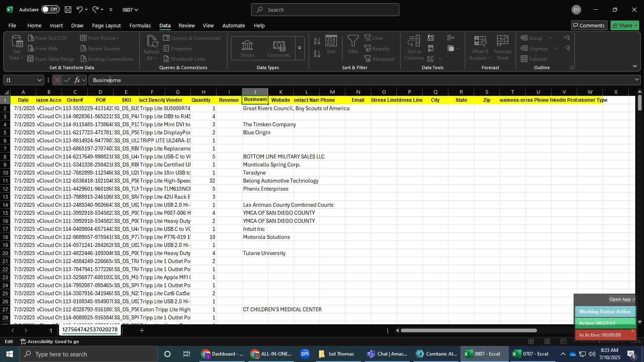Click the Remove Duplicates icon
Viewport: 644px width, 362px height.
click(431, 48)
